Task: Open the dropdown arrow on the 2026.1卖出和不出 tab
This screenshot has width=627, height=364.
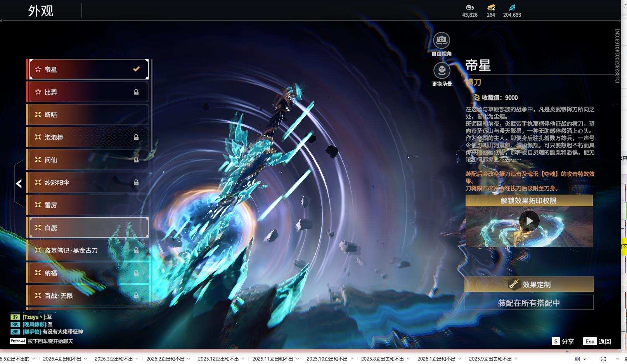Action: (x=459, y=359)
